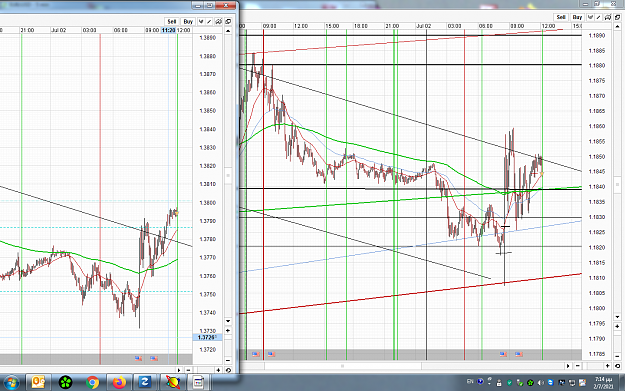Click horizontal scrollbar thumb under right chart
The height and width of the screenshot is (391, 625).
(342, 365)
